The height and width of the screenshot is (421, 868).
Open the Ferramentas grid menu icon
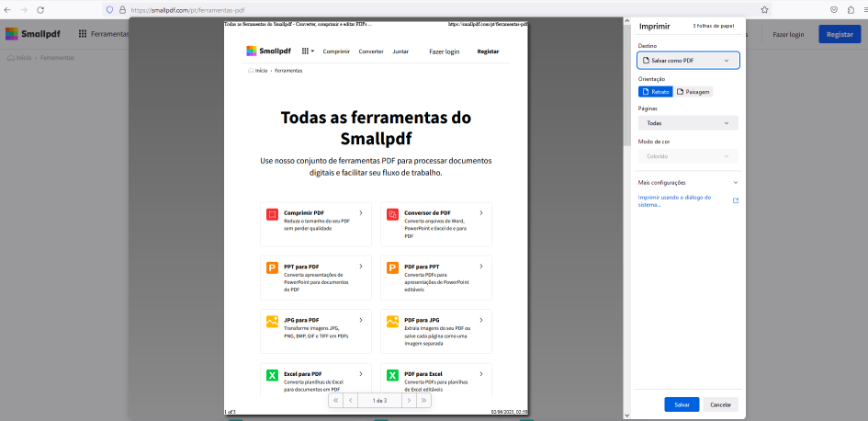point(83,34)
